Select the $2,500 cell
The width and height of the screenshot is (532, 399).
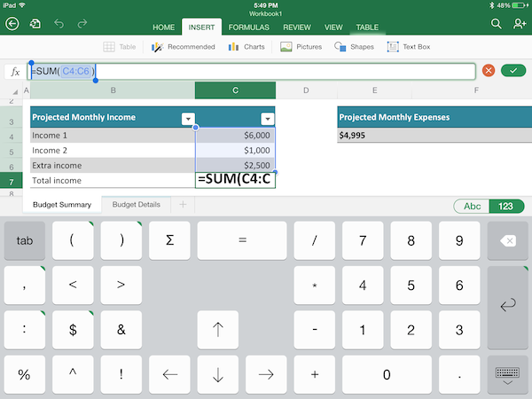coord(235,165)
